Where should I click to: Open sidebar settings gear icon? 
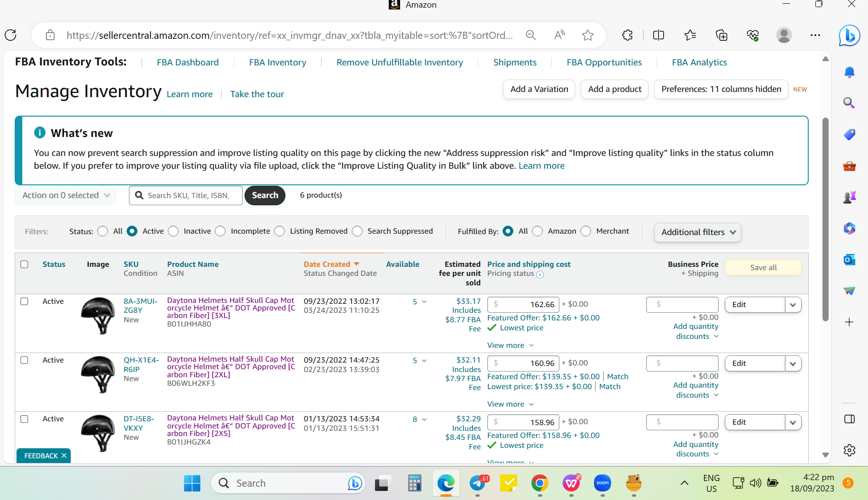pyautogui.click(x=850, y=450)
